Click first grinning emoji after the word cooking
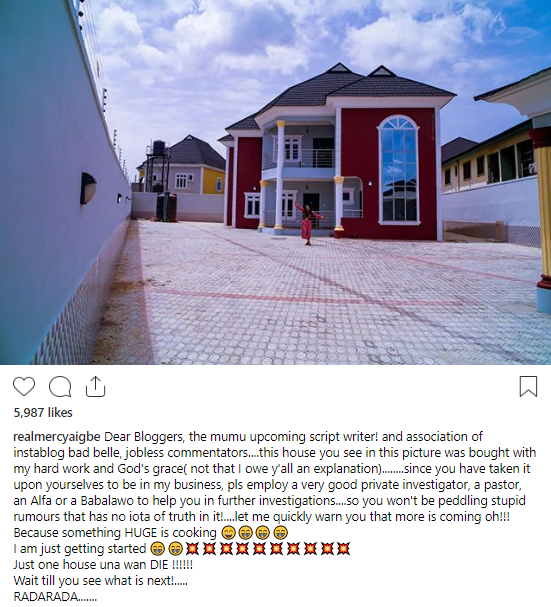This screenshot has width=551, height=607. click(228, 533)
